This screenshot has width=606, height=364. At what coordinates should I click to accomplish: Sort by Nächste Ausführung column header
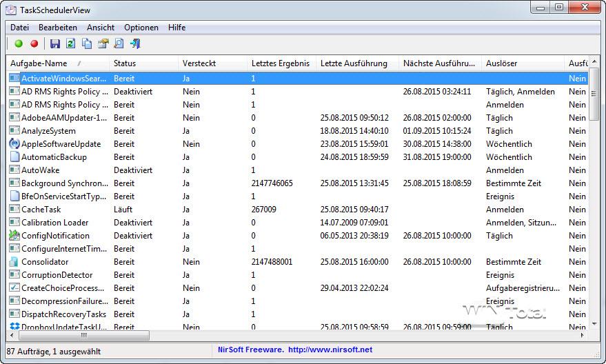[x=440, y=63]
